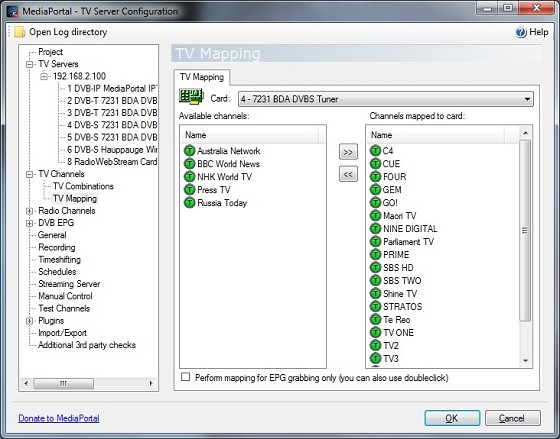Click the blue Help question mark icon
Viewport: 560px width, 439px height.
click(521, 33)
